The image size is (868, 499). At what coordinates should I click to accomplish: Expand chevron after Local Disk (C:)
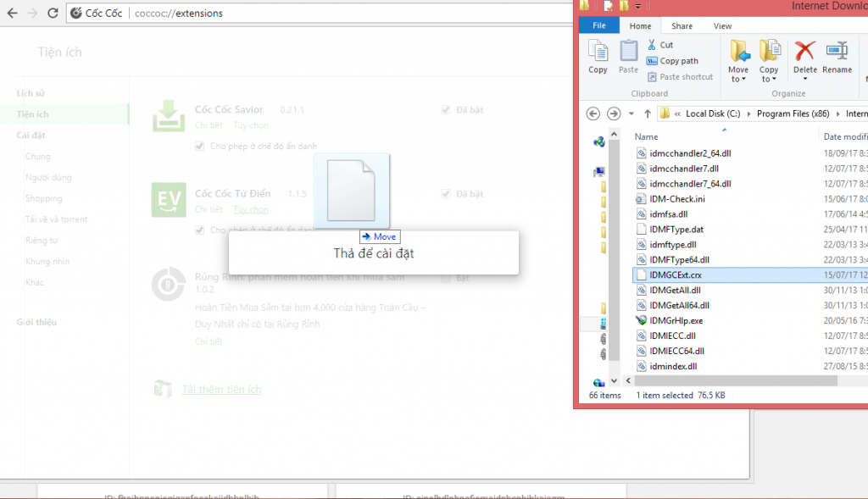(x=749, y=114)
